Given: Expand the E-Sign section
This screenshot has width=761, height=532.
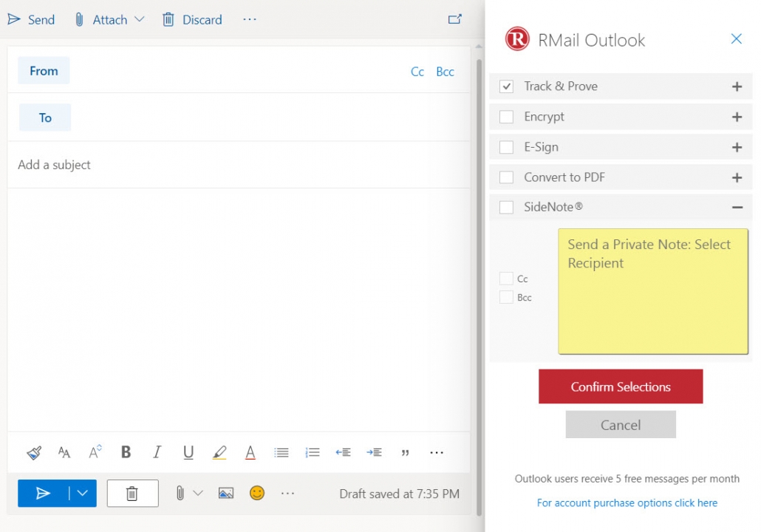Looking at the screenshot, I should (x=737, y=146).
